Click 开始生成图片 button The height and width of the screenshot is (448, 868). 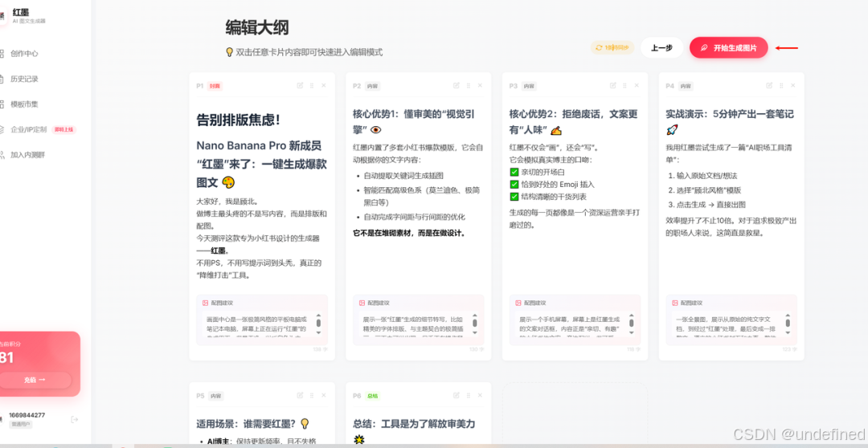tap(728, 47)
